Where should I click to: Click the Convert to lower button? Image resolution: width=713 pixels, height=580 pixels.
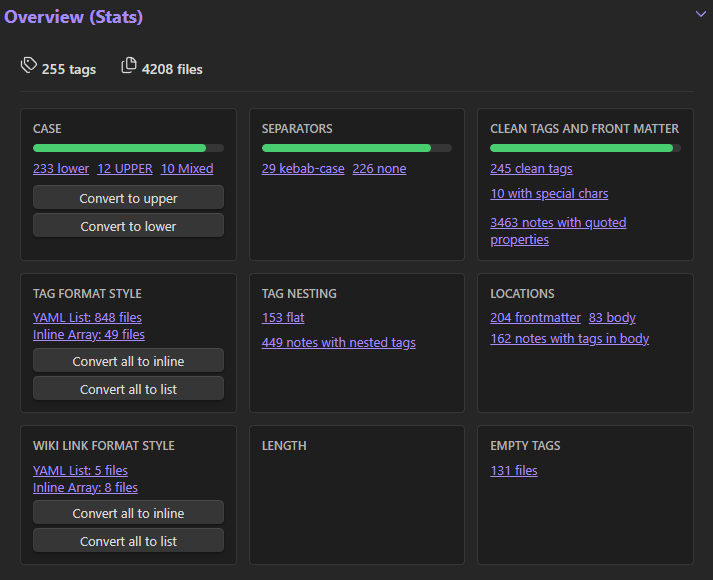coord(128,225)
